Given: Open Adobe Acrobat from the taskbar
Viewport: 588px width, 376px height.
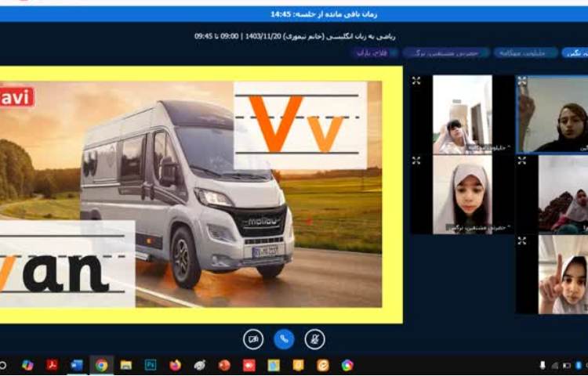Looking at the screenshot, I should (x=52, y=365).
